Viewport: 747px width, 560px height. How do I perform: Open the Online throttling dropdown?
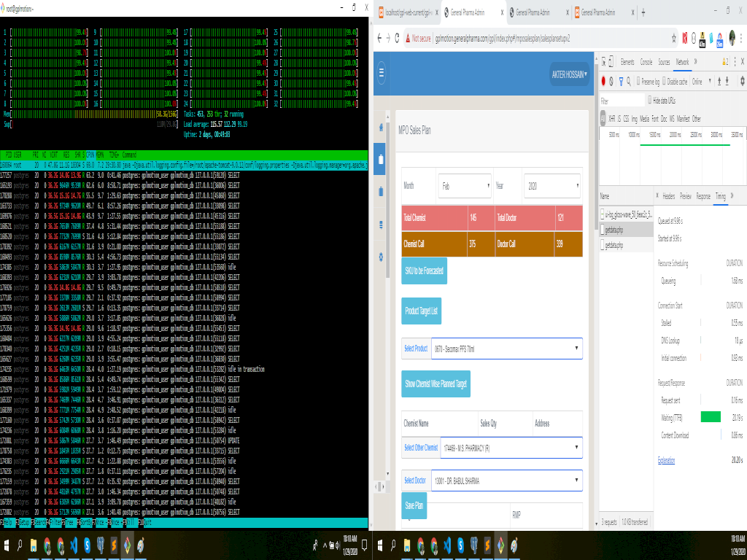tap(701, 82)
